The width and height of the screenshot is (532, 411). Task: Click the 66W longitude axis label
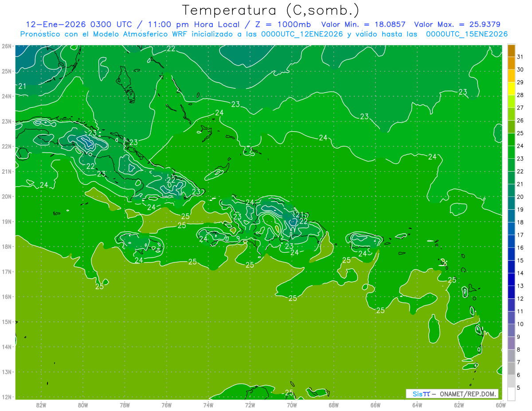click(x=376, y=405)
